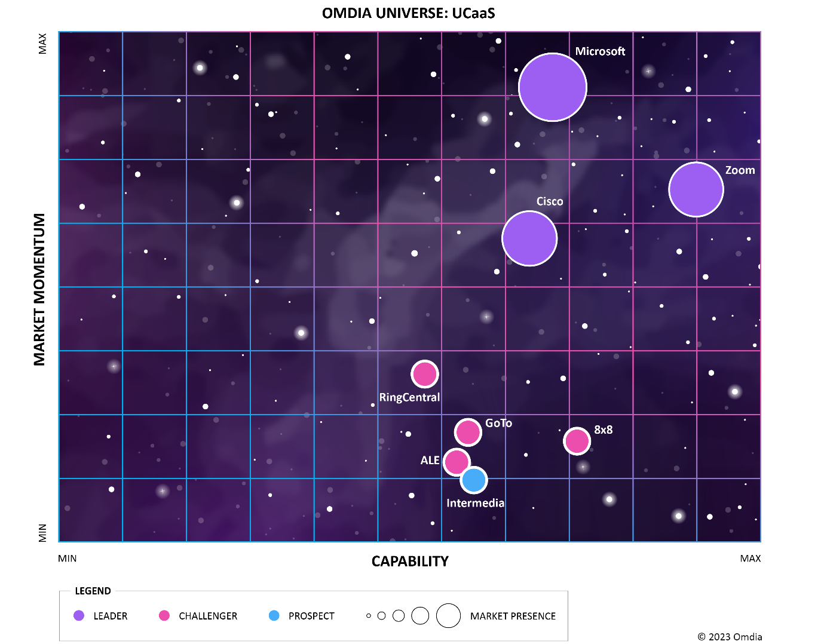Image resolution: width=824 pixels, height=644 pixels.
Task: Click the blue Prospect legend dot
Action: pyautogui.click(x=274, y=616)
